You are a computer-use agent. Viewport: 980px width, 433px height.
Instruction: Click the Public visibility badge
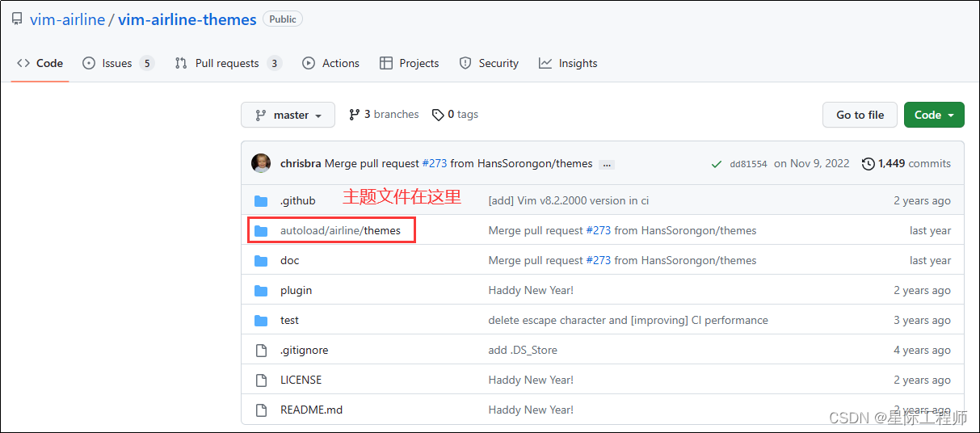[x=283, y=19]
